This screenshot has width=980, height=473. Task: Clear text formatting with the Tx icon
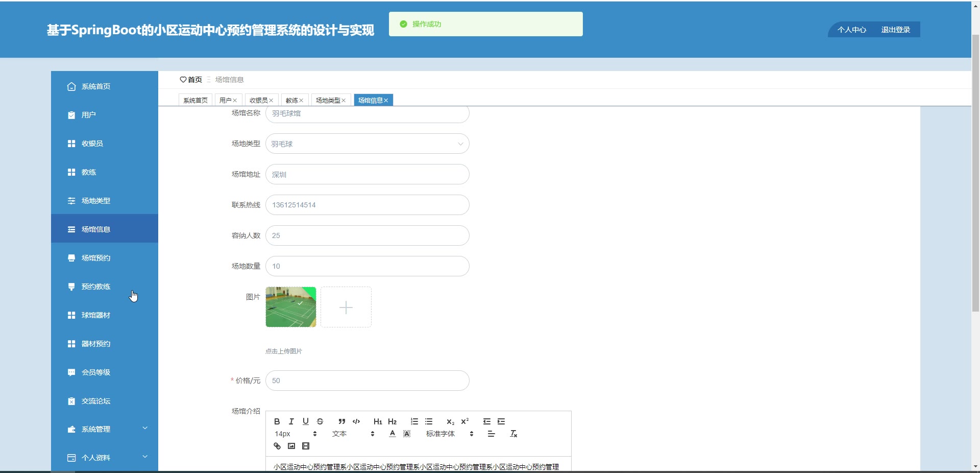(513, 434)
